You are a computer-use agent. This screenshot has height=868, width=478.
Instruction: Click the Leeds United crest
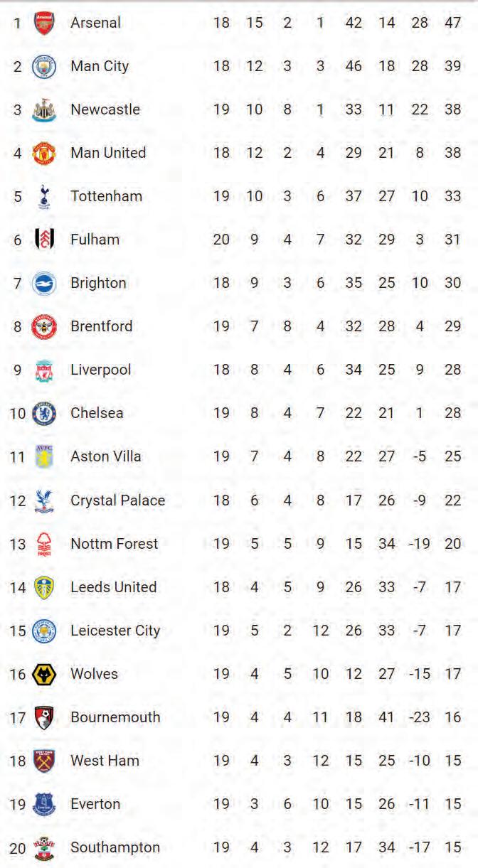(x=44, y=587)
